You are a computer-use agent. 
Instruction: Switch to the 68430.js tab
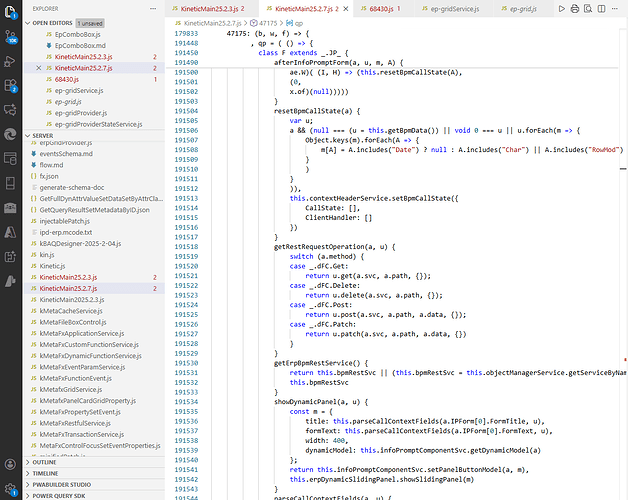pos(381,8)
